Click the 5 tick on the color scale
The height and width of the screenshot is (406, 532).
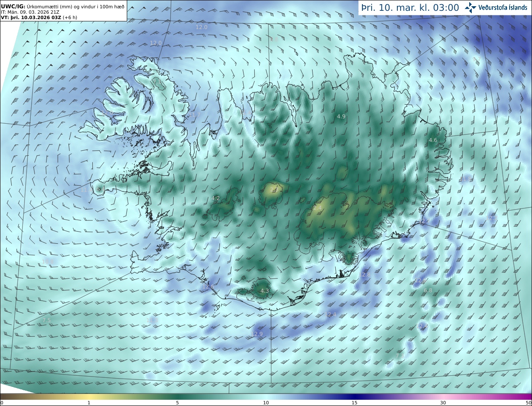click(177, 403)
